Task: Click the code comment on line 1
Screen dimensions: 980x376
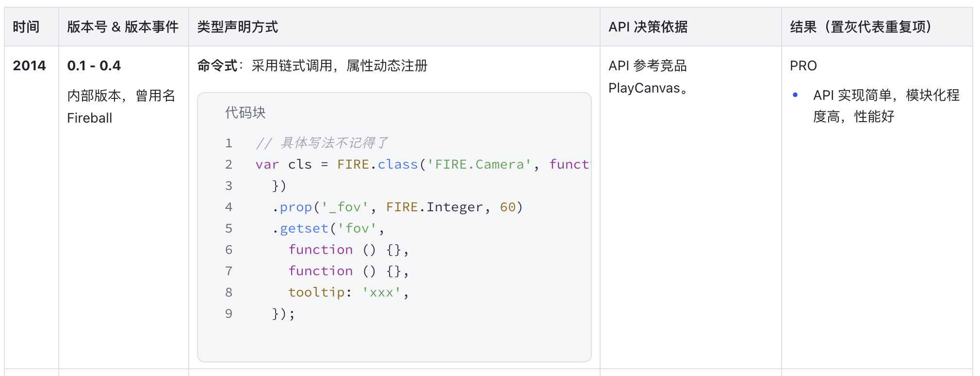Action: click(322, 143)
